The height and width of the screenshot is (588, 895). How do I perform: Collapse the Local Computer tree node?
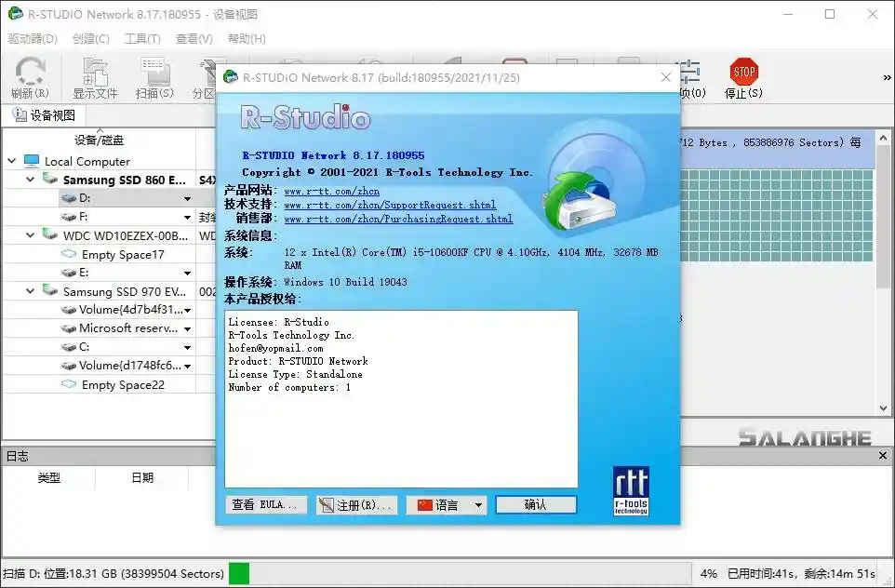[10, 160]
